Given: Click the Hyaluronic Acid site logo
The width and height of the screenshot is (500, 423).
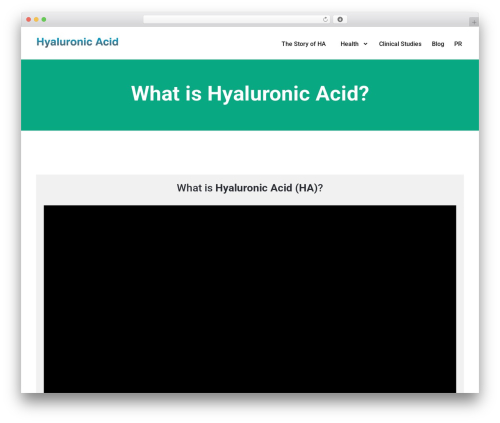Looking at the screenshot, I should coord(77,42).
